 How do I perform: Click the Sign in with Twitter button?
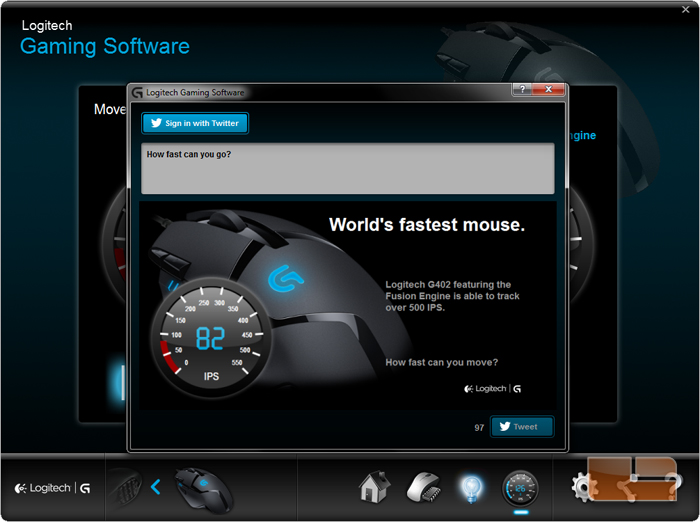point(195,123)
